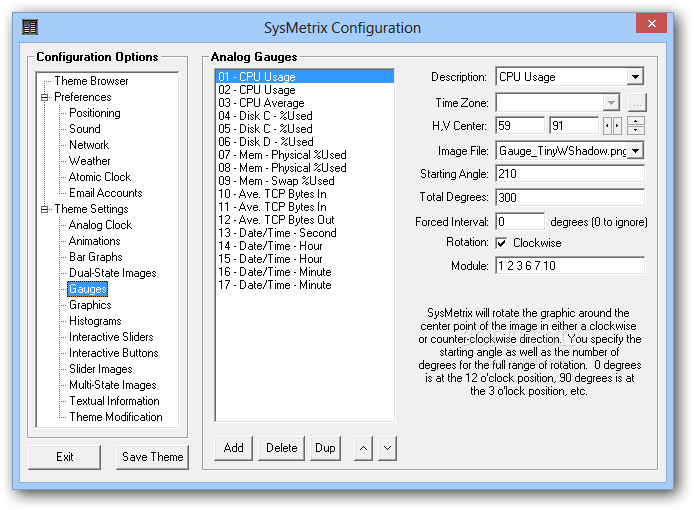Viewport: 694px width, 510px height.
Task: Click the Save Theme button
Action: click(x=152, y=457)
